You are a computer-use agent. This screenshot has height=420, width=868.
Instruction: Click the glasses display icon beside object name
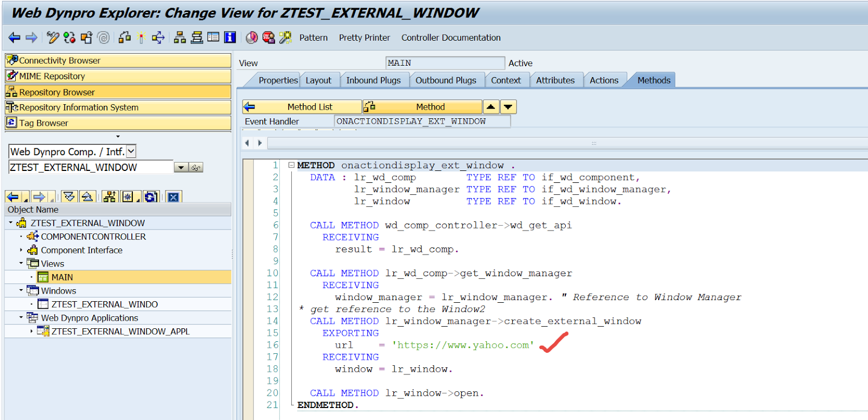(x=196, y=168)
